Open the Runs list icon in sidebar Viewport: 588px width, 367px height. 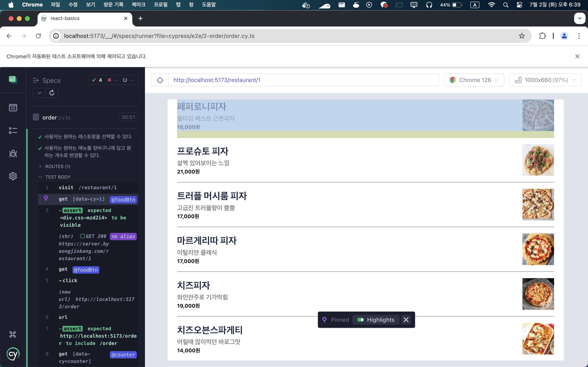tap(13, 130)
